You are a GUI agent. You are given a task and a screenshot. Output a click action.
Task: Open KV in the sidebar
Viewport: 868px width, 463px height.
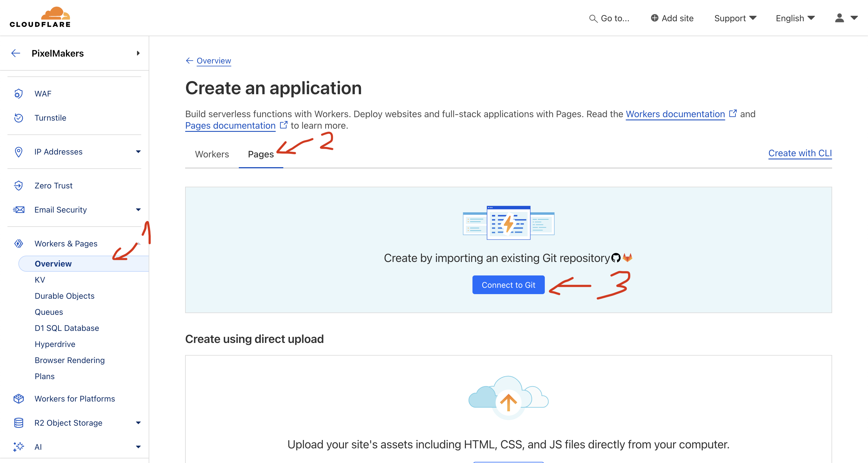click(40, 280)
